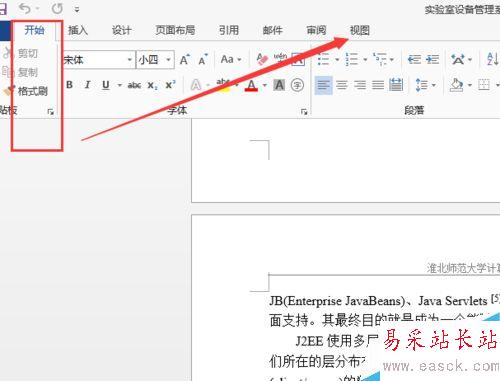Switch to the 邮件 tab

273,30
